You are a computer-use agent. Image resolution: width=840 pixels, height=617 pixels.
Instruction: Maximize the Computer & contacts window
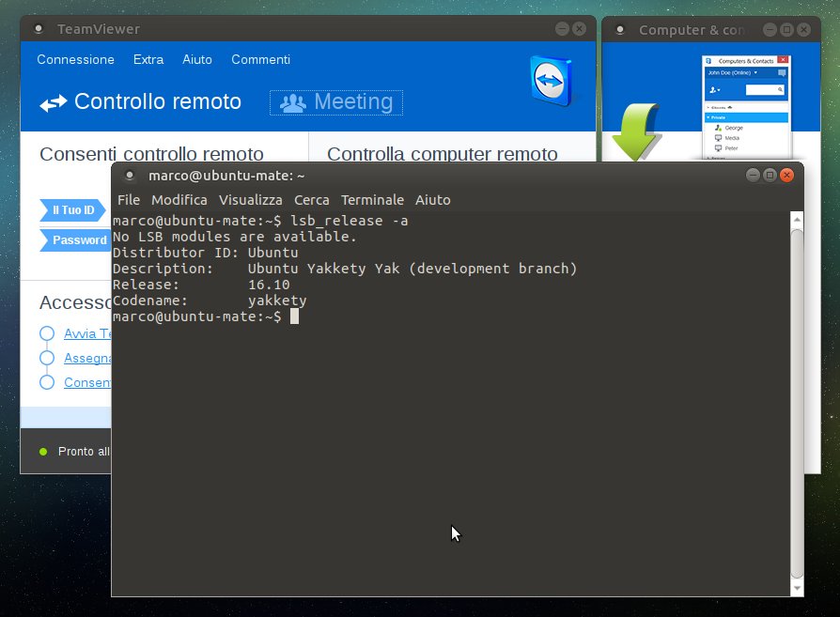(x=786, y=29)
